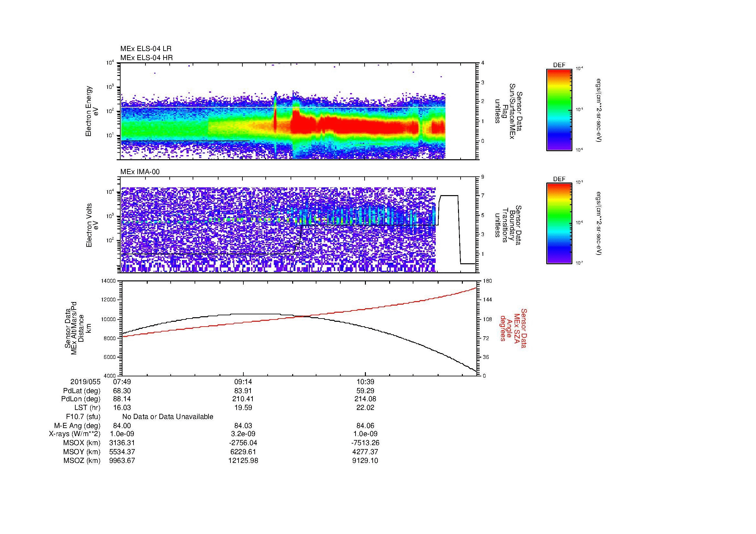Click the MSOZ value '12125.98'

coord(243,461)
